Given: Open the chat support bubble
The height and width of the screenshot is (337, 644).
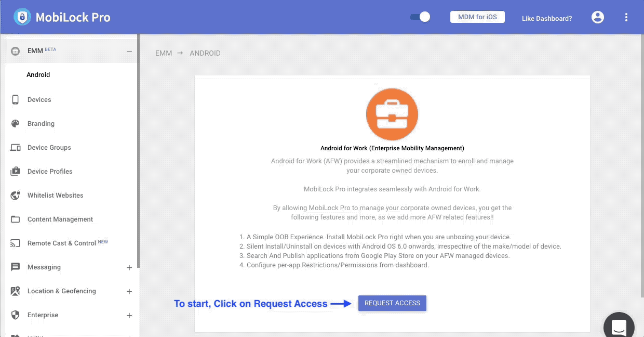Looking at the screenshot, I should 619,328.
